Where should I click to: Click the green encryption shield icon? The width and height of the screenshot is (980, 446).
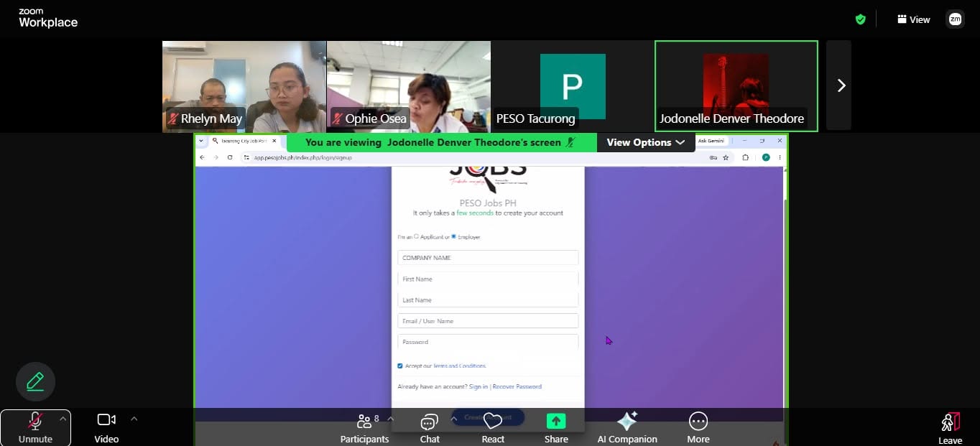coord(861,19)
